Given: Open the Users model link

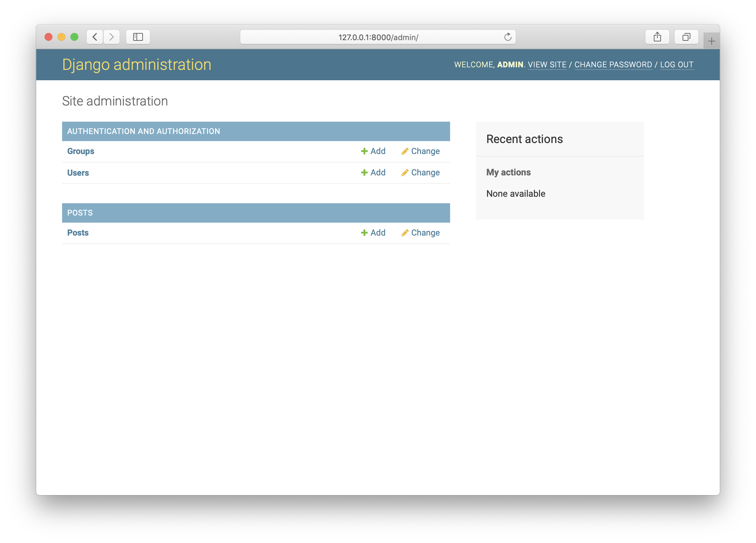Looking at the screenshot, I should pyautogui.click(x=78, y=173).
